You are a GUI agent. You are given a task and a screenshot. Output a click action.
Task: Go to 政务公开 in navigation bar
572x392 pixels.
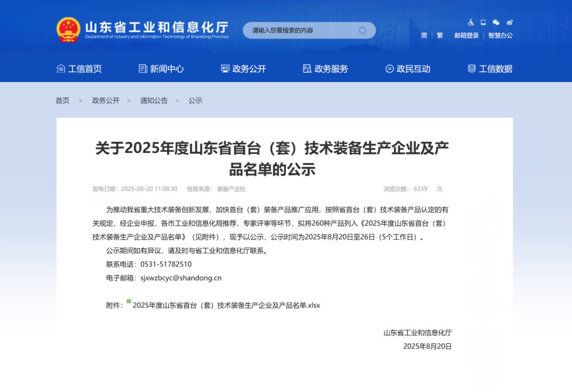(243, 69)
